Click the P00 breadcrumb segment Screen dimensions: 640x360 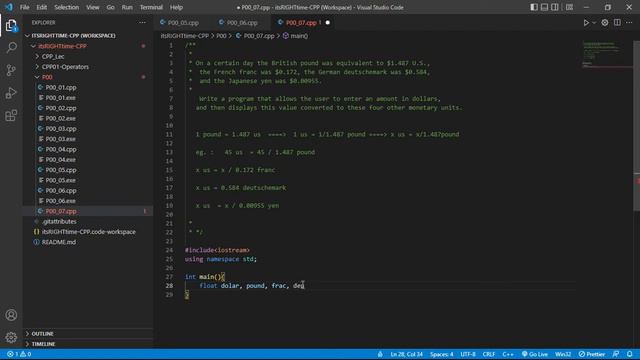[221, 36]
